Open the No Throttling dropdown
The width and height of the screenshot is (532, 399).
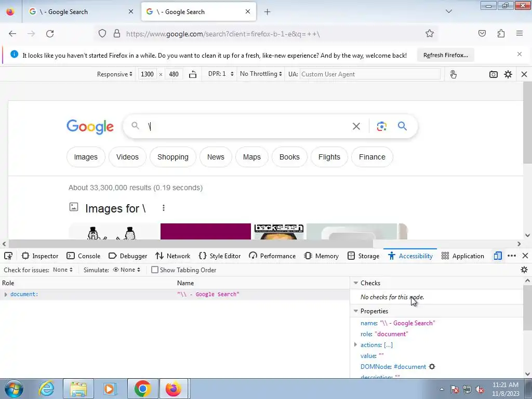(x=261, y=74)
